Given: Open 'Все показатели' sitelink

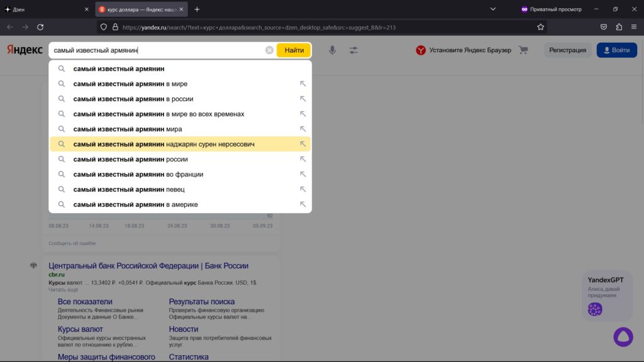Looking at the screenshot, I should tap(85, 302).
